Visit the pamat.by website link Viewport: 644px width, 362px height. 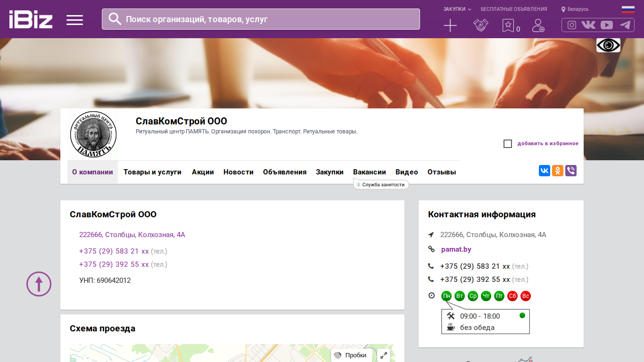coord(456,249)
